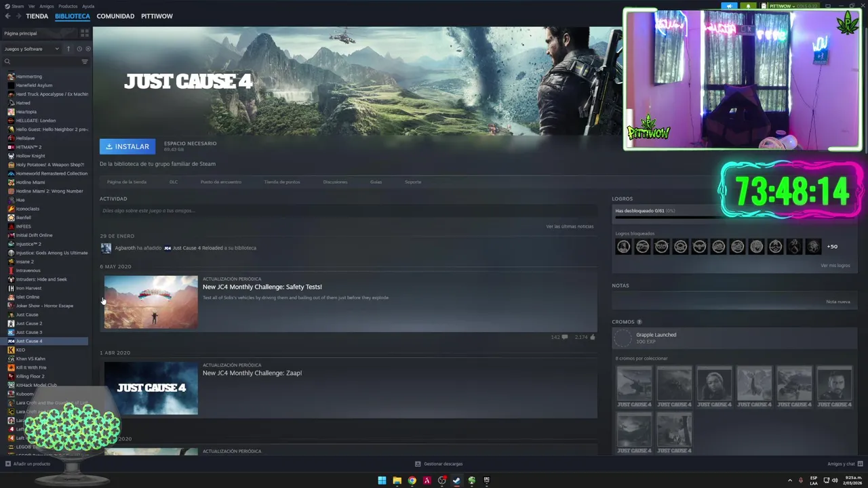Click the blue INSTALAR button
The width and height of the screenshot is (868, 488).
click(x=127, y=146)
